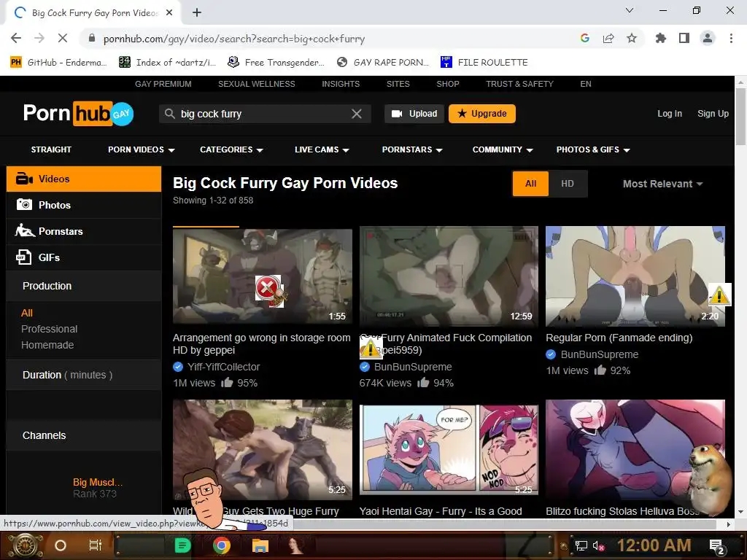Switch to the HD filter

pyautogui.click(x=568, y=184)
